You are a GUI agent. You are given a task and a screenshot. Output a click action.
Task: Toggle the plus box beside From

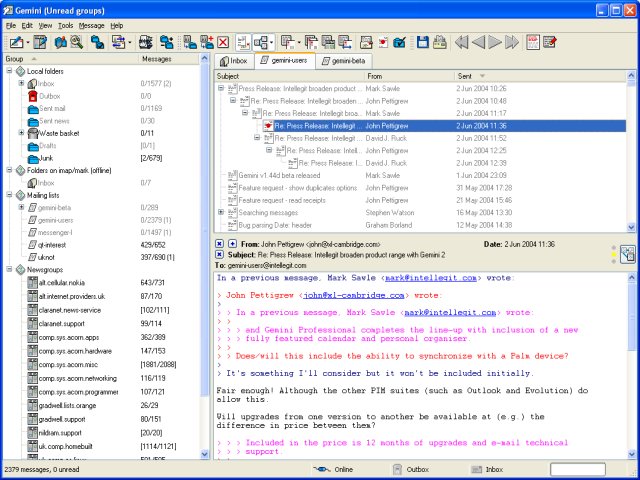coord(232,243)
